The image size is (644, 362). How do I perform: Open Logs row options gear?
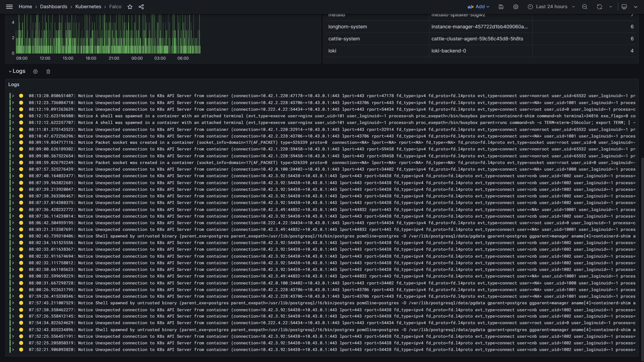tap(35, 72)
